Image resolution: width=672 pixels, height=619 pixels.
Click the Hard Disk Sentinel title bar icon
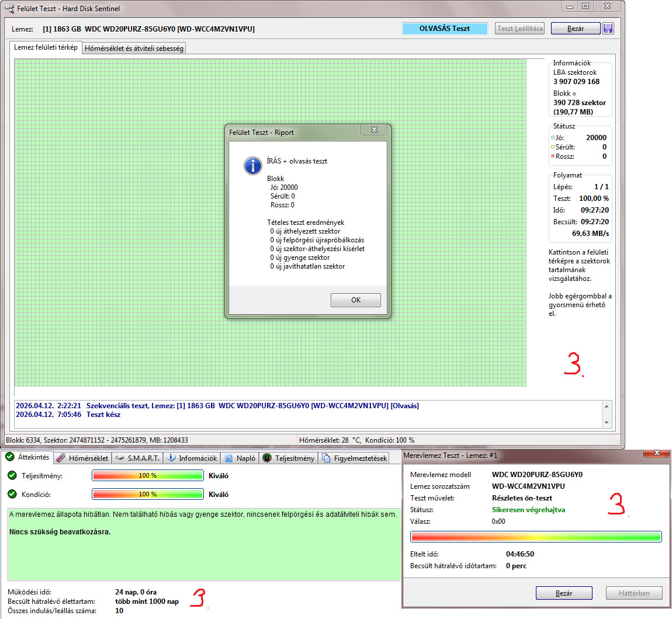9,8
